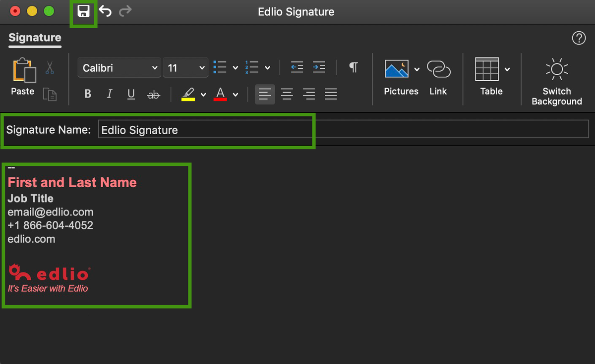
Task: Insert a numbered list
Action: 252,67
